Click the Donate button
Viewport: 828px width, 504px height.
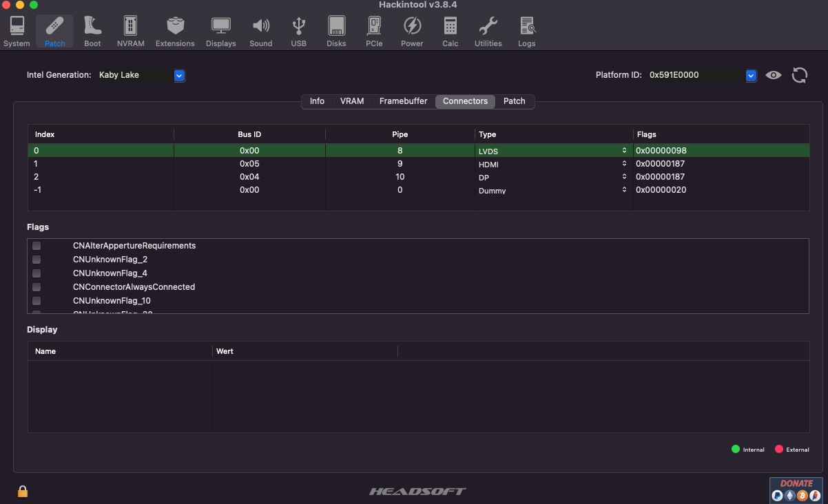796,490
